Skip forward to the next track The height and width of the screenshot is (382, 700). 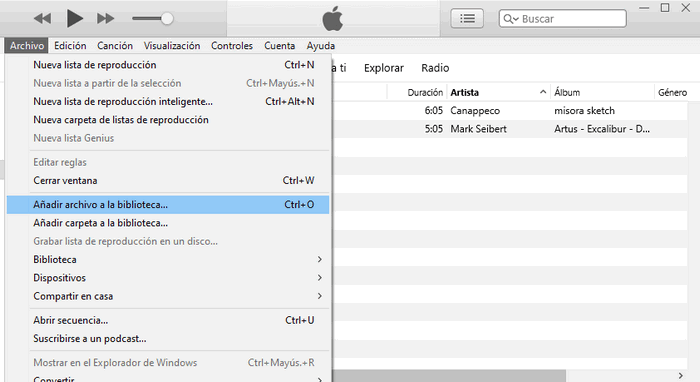105,19
